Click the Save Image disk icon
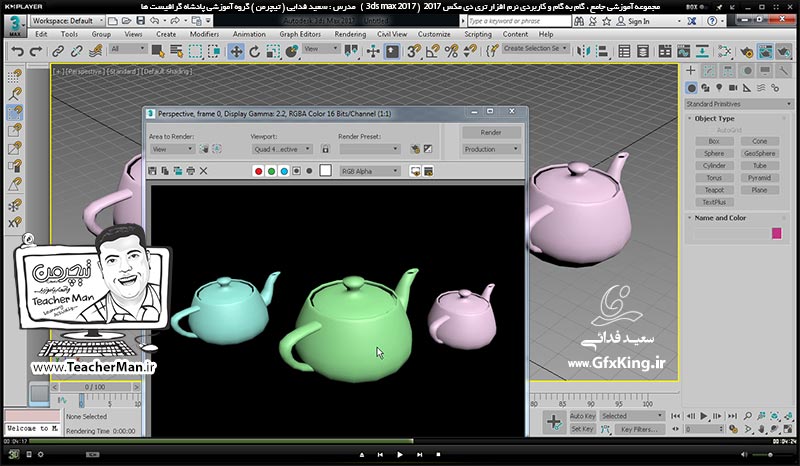This screenshot has width=800, height=466. click(x=152, y=171)
